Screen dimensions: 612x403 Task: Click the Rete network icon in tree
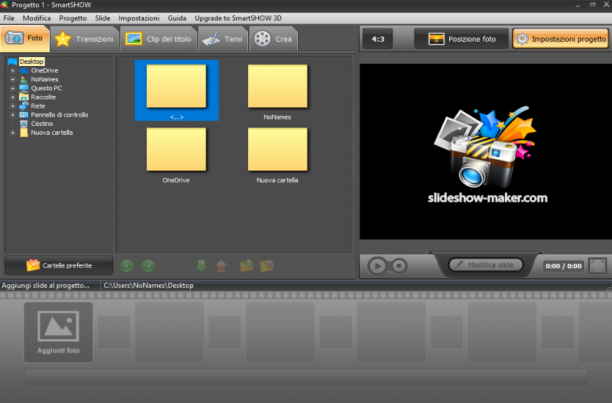coord(24,106)
